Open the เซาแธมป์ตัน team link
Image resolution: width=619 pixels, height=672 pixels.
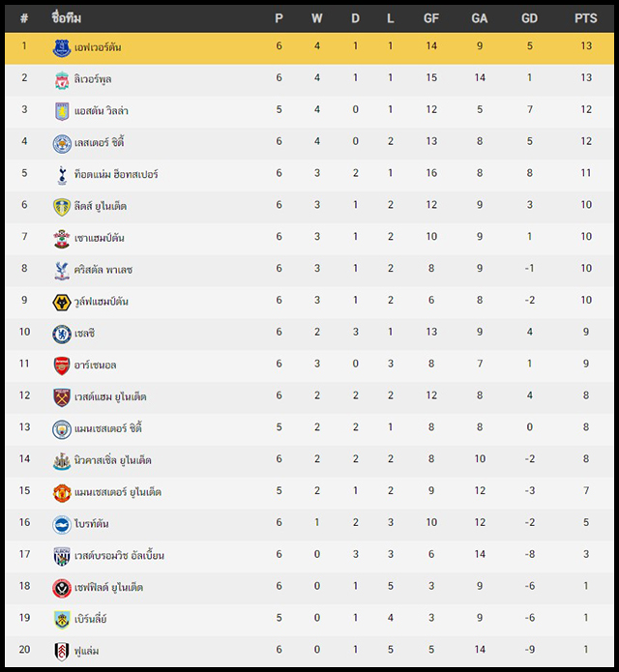[100, 238]
